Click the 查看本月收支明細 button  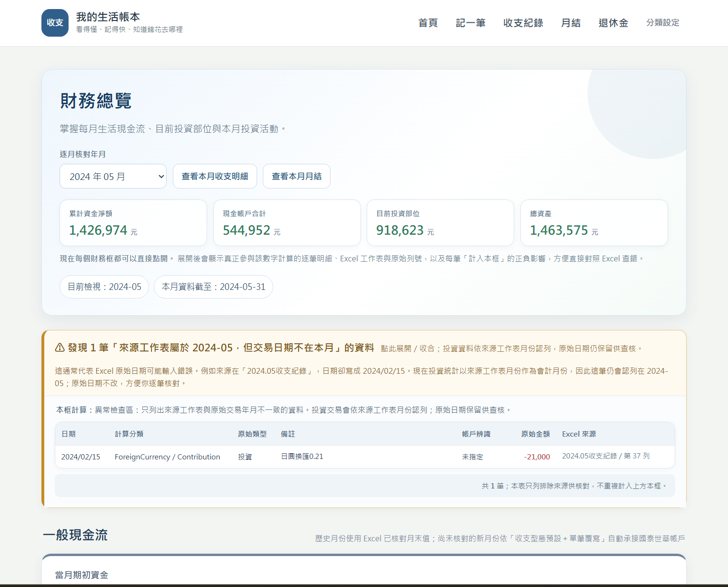coord(215,176)
